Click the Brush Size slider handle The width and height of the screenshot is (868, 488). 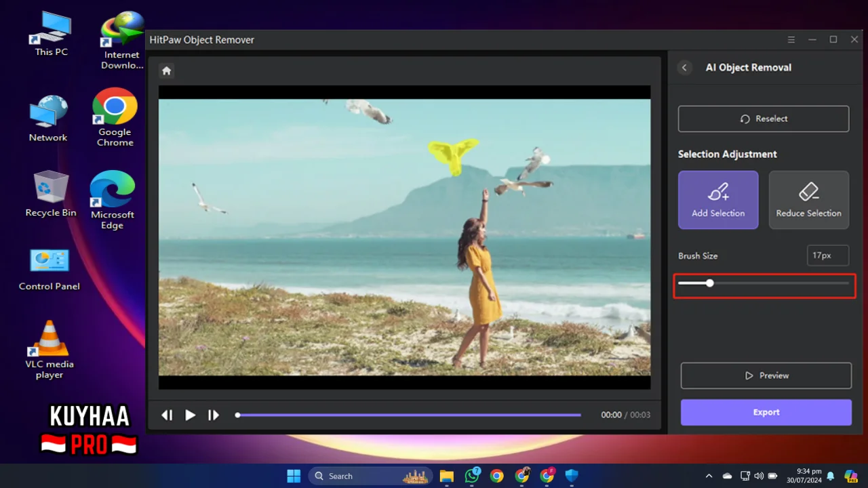pos(709,283)
